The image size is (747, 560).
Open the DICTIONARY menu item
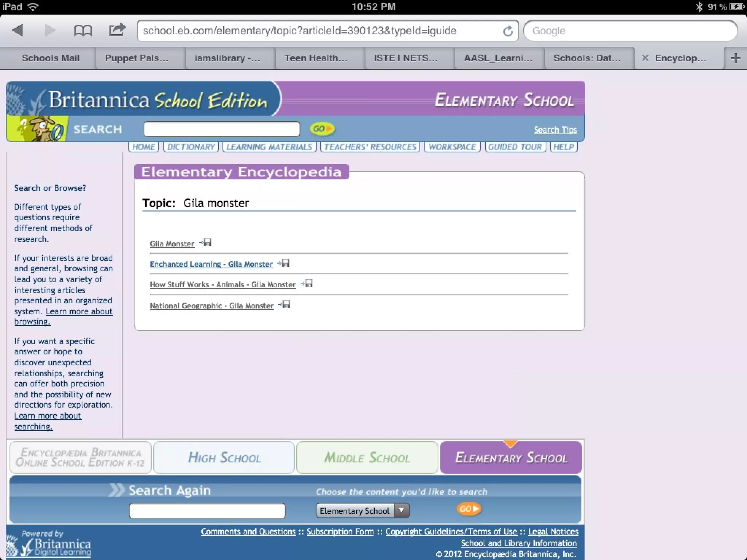click(191, 147)
